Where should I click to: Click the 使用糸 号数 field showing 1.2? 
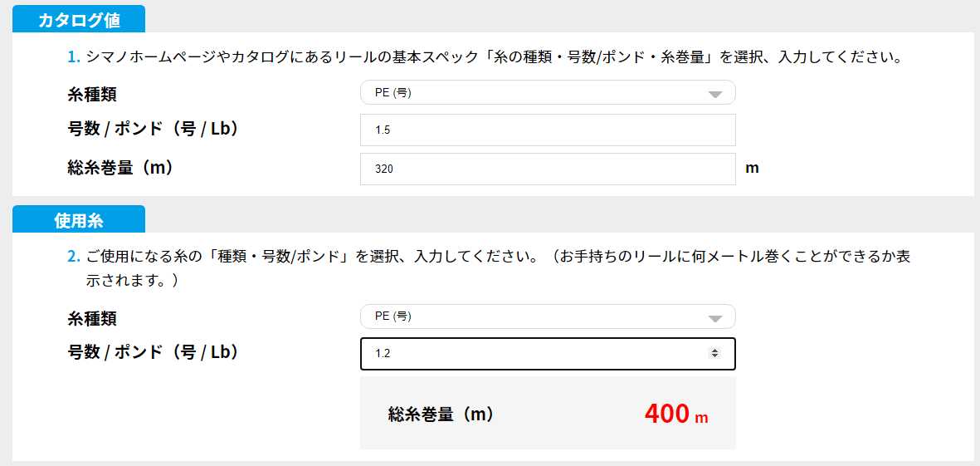coord(531,354)
